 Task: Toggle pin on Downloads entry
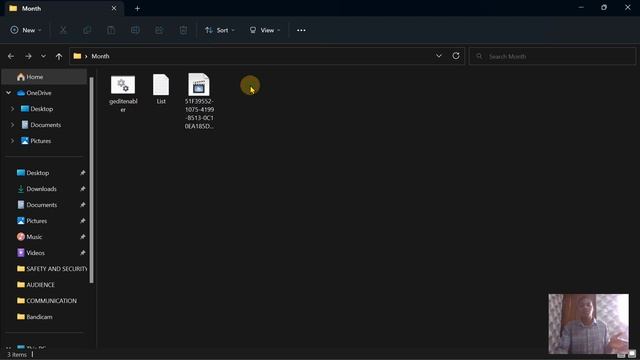pyautogui.click(x=82, y=189)
